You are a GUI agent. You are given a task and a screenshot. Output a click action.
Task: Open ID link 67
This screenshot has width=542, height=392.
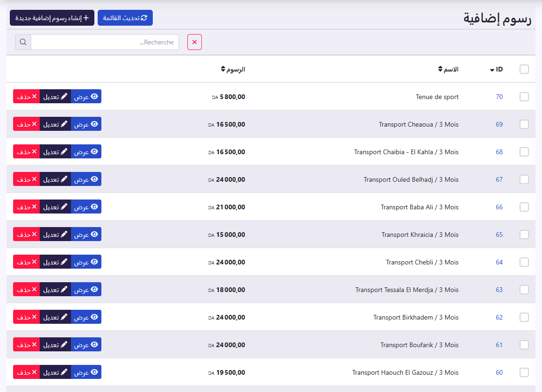tap(499, 179)
